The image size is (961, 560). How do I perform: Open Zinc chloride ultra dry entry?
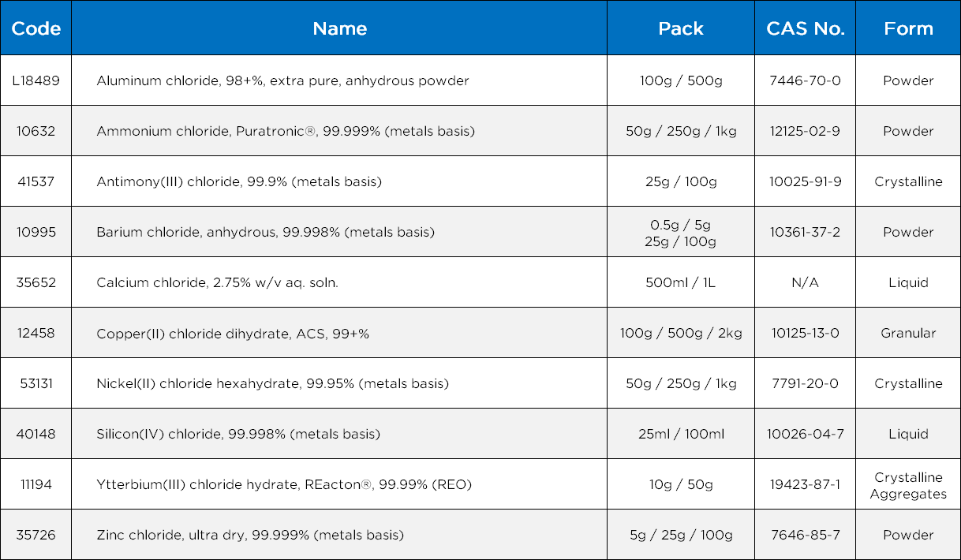(250, 535)
